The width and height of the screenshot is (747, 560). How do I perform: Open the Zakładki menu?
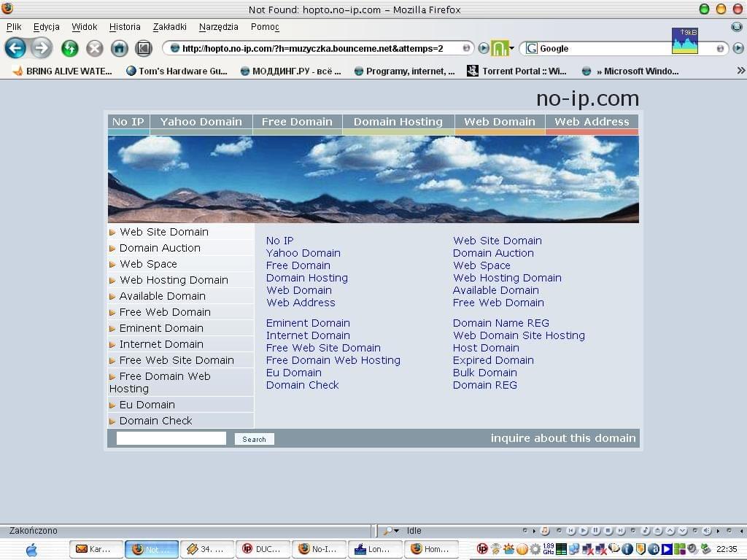point(169,27)
